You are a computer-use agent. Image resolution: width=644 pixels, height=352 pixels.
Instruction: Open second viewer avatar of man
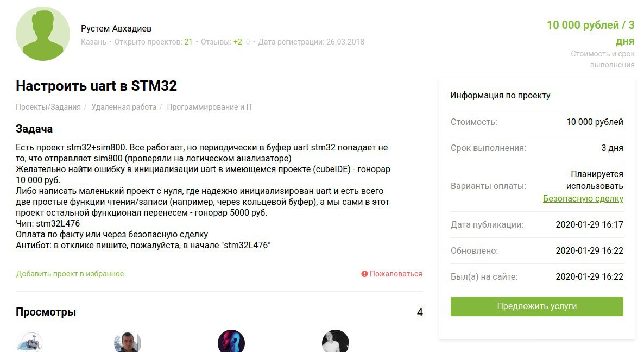point(127,342)
